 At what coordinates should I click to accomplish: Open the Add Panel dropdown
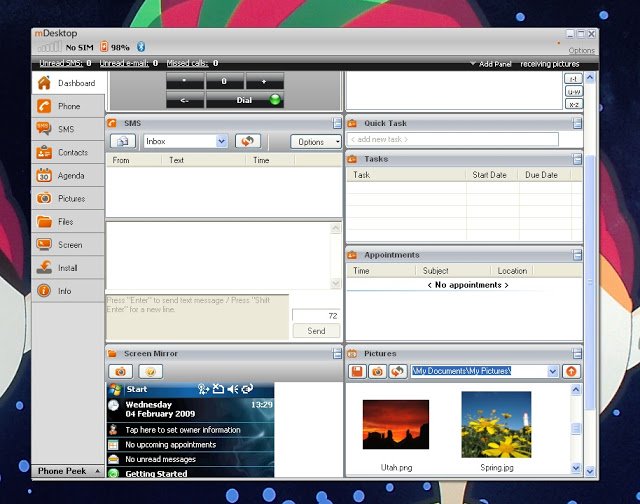(x=490, y=64)
